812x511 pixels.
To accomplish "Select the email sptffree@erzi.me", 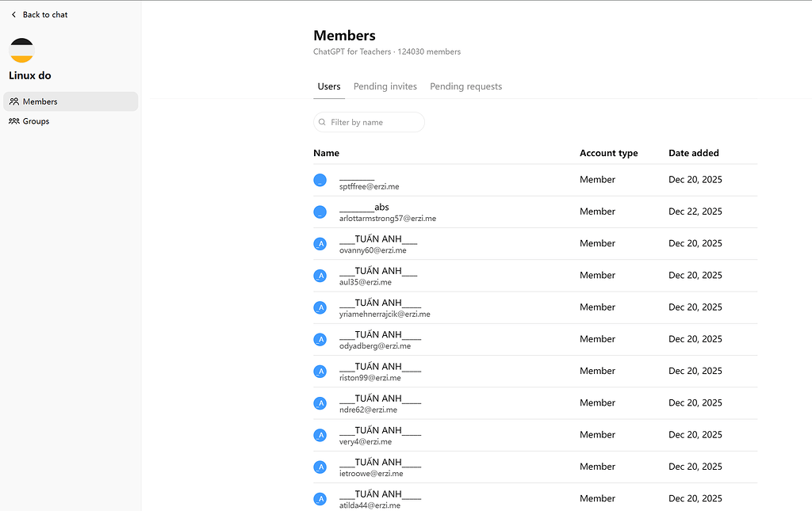I will (370, 187).
